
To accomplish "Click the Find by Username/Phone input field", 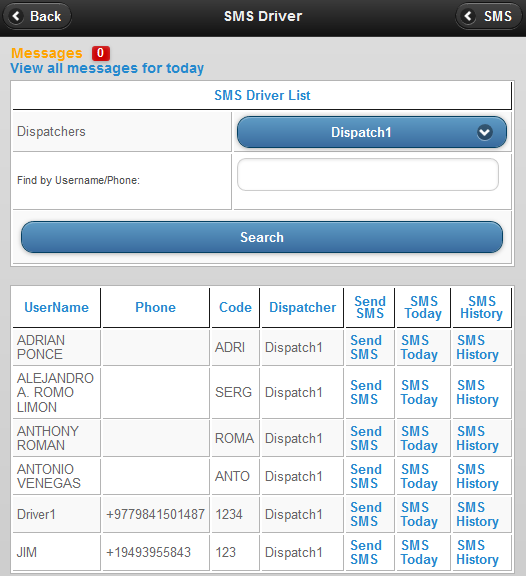I will coord(368,174).
